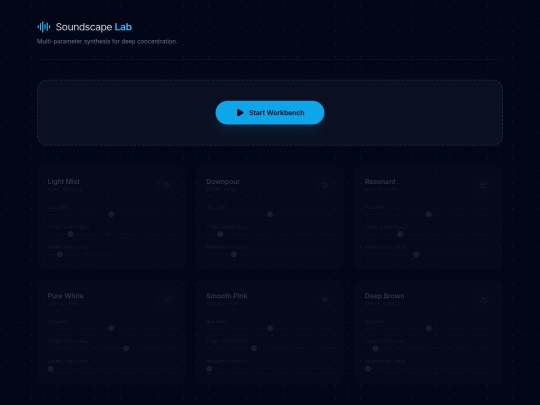Viewport: 540px width, 405px height.
Task: Click the Start Workbench button
Action: click(x=270, y=113)
